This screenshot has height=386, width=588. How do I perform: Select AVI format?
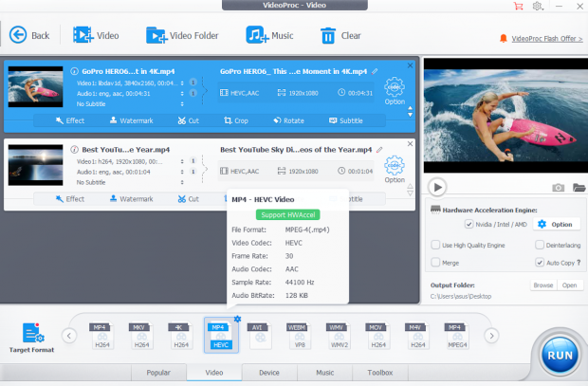point(260,335)
